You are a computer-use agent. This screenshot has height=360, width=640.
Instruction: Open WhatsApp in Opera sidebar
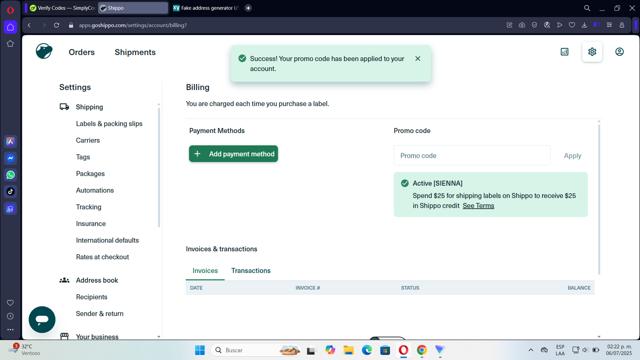pyautogui.click(x=11, y=175)
